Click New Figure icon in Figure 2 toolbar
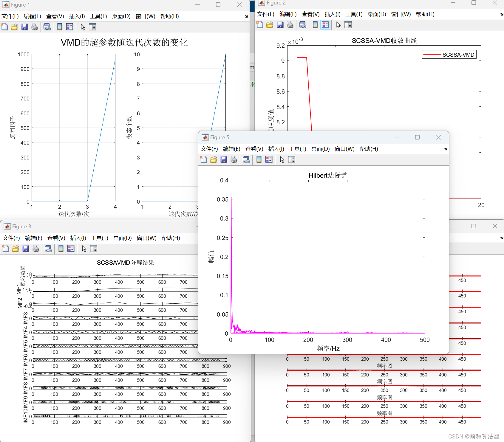 pos(260,25)
